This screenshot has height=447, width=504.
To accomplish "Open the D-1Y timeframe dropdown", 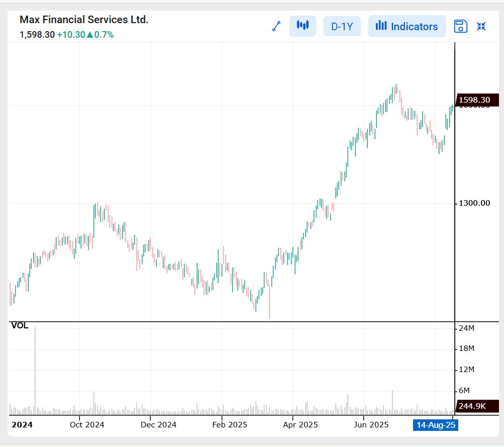I will (x=342, y=26).
